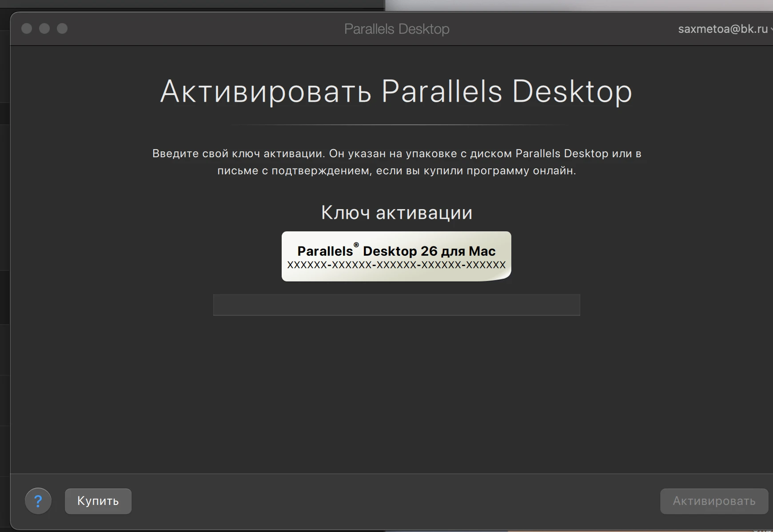Click the Введите свой ключ активации instruction text
The image size is (773, 532).
click(397, 162)
